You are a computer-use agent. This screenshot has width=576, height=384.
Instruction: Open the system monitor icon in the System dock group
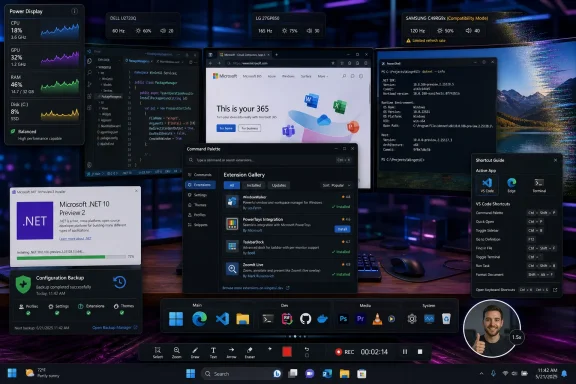429,319
